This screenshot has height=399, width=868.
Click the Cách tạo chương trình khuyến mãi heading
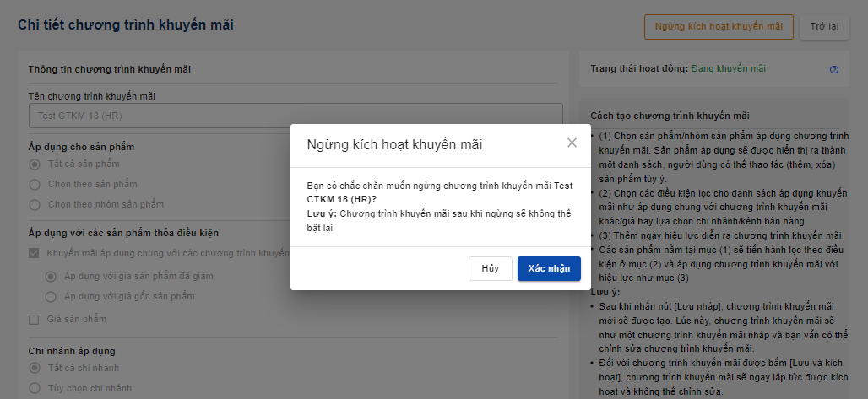670,116
